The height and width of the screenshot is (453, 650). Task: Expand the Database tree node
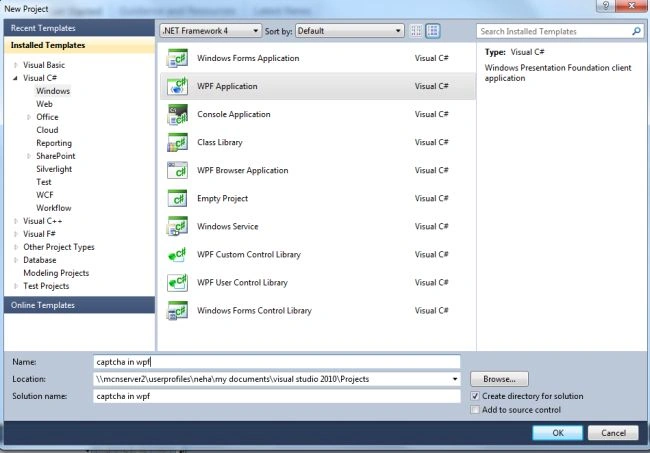pyautogui.click(x=16, y=260)
